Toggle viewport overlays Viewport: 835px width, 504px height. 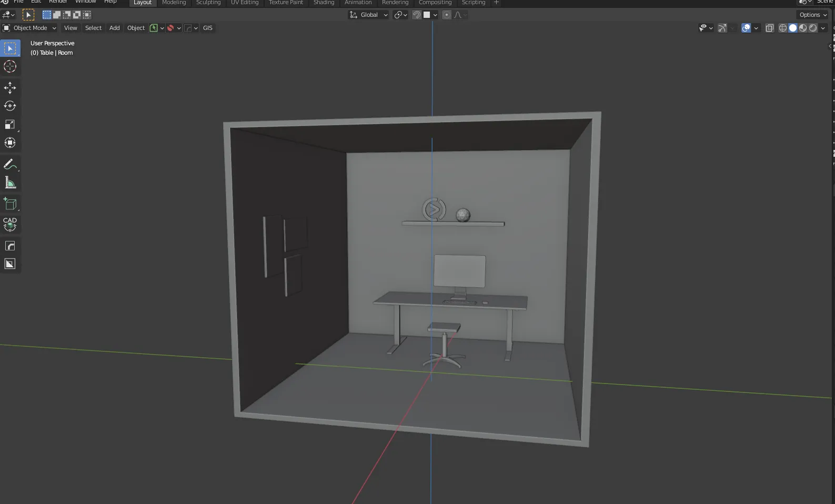pos(746,28)
